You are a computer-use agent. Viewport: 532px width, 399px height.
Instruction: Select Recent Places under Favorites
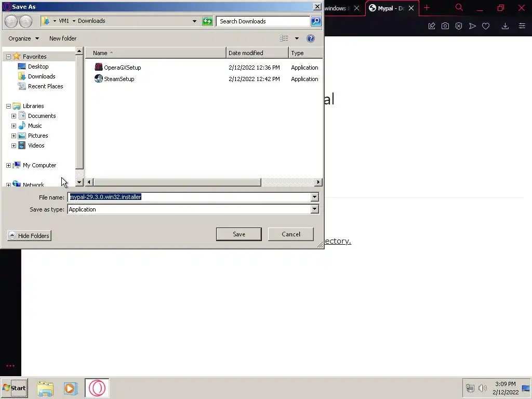click(x=41, y=86)
